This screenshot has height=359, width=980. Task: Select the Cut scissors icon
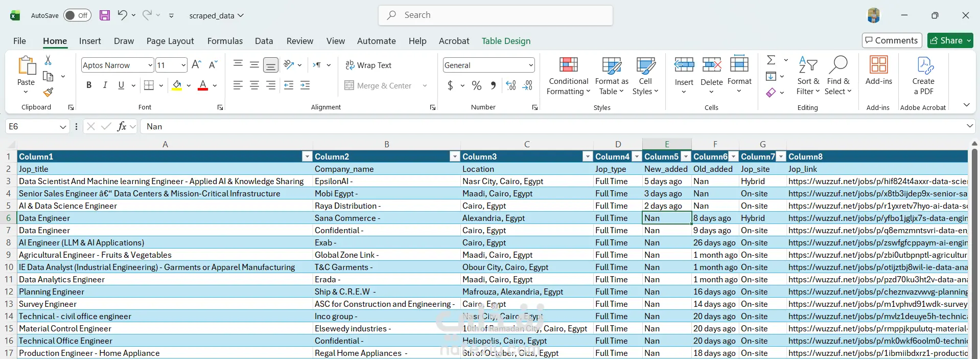48,60
